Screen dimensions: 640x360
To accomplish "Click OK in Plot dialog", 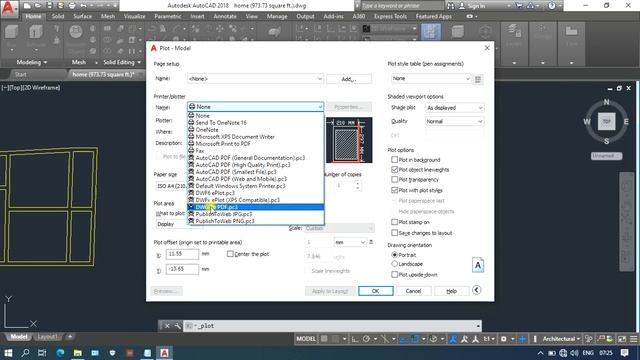I will pos(376,291).
